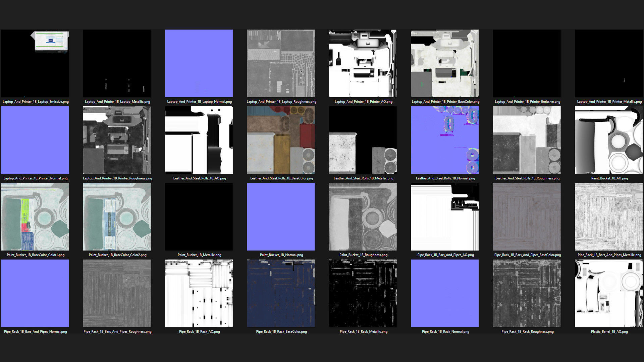Open Paint_Bucket_1B_AO.png thumbnail
This screenshot has height=362, width=644.
[x=609, y=140]
